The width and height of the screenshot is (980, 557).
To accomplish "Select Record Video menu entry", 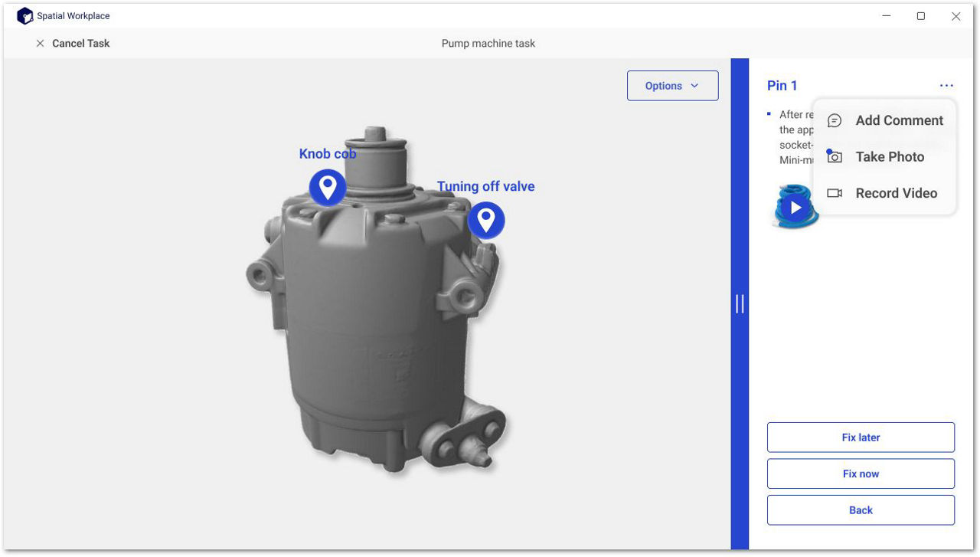I will 896,194.
